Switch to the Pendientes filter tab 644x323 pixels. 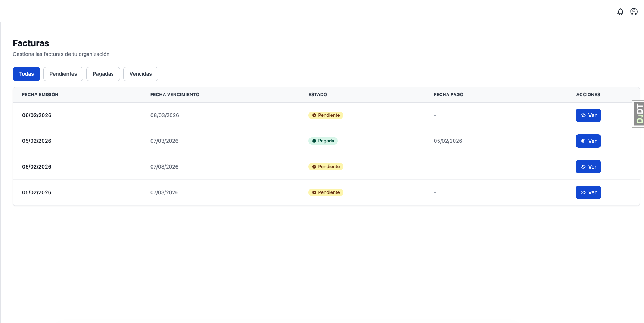[x=63, y=74]
